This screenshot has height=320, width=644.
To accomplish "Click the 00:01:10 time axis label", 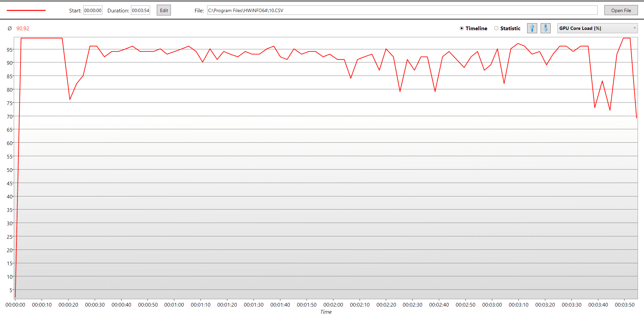I will [x=201, y=305].
